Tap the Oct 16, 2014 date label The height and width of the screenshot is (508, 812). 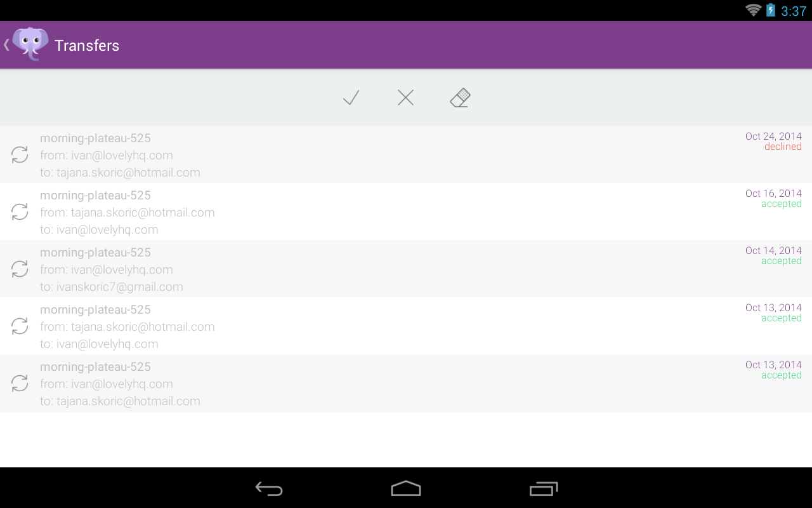(x=773, y=193)
